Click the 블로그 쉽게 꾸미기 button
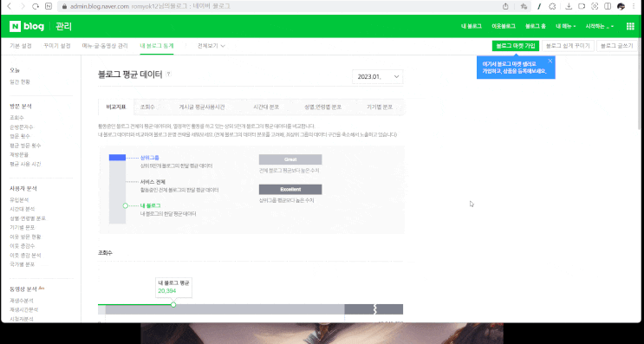The image size is (644, 344). (568, 46)
